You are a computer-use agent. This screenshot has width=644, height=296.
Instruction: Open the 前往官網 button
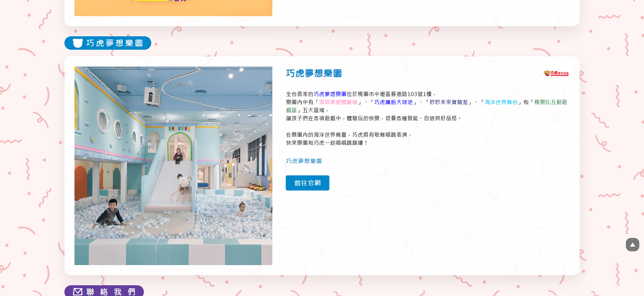[308, 183]
